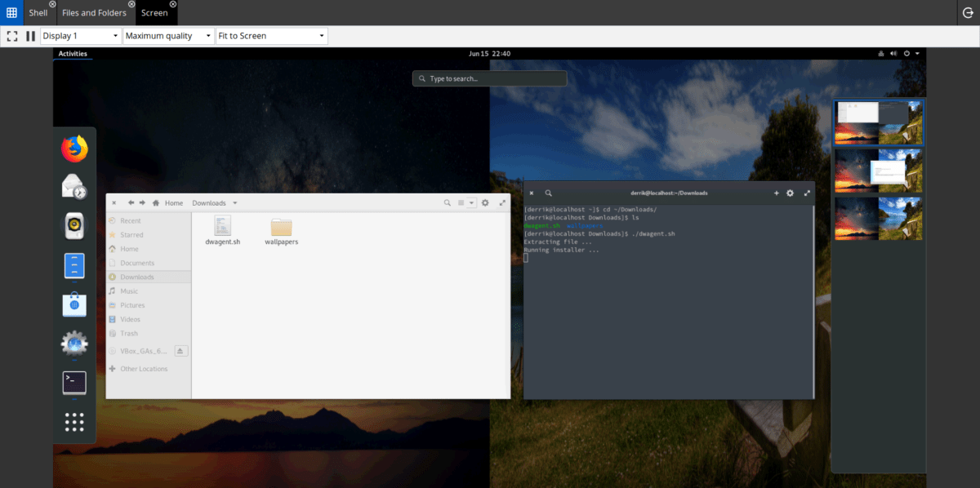Go back using file manager back arrow

click(x=131, y=202)
